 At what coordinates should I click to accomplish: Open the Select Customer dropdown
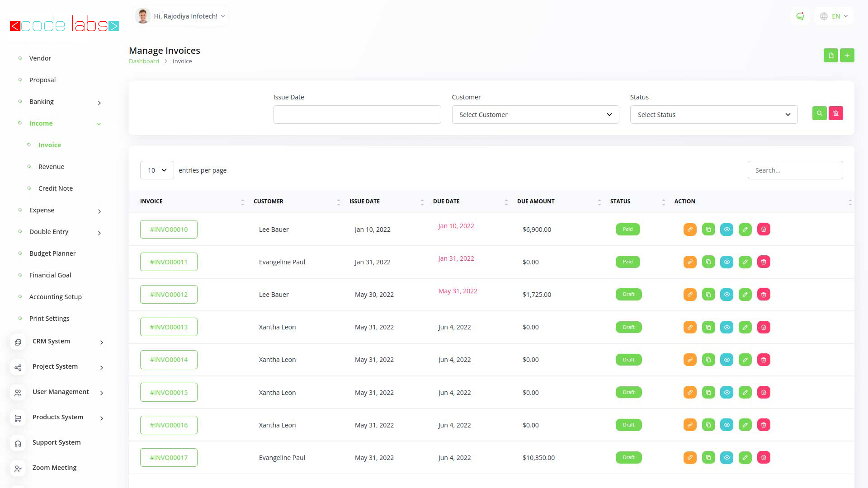click(x=535, y=115)
